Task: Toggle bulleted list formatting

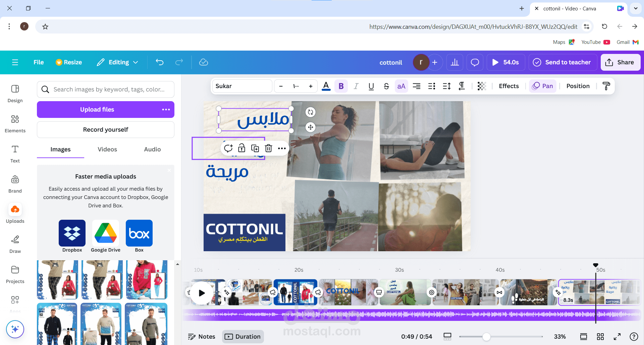Action: click(x=432, y=86)
